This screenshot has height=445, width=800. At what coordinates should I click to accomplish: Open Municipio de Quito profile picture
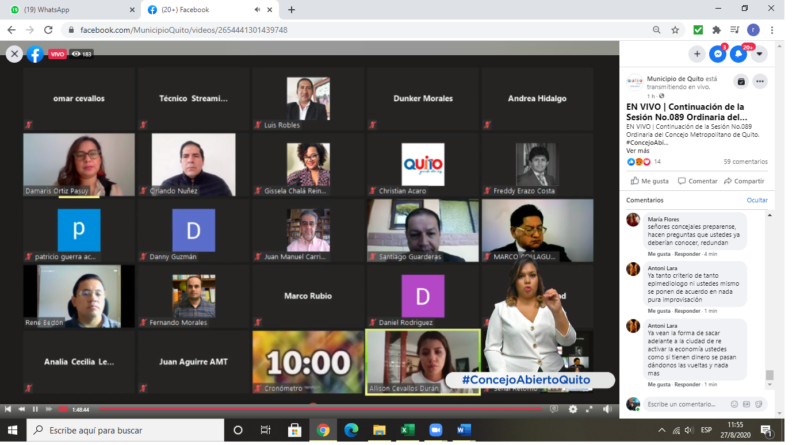[x=635, y=82]
